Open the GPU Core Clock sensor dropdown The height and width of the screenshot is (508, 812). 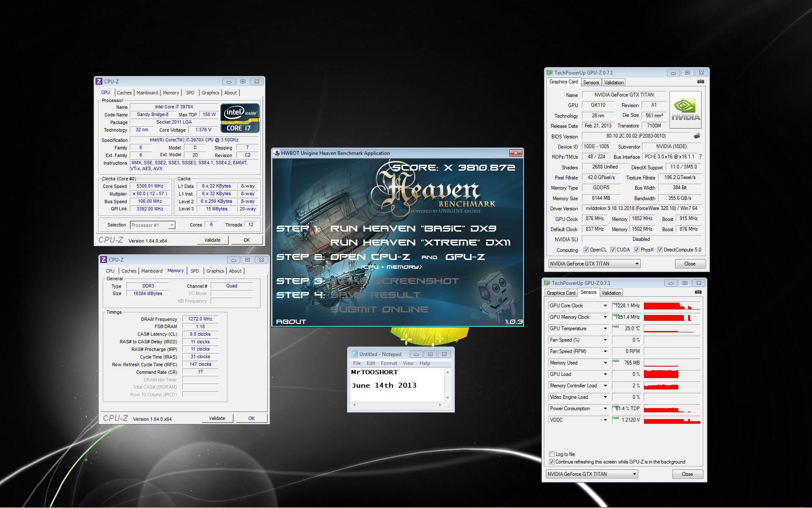coord(605,306)
